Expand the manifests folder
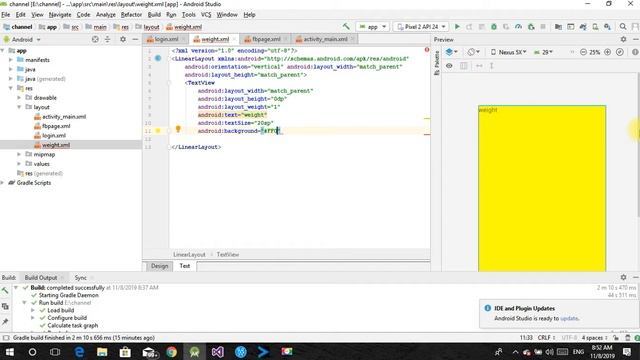 pos(11,60)
